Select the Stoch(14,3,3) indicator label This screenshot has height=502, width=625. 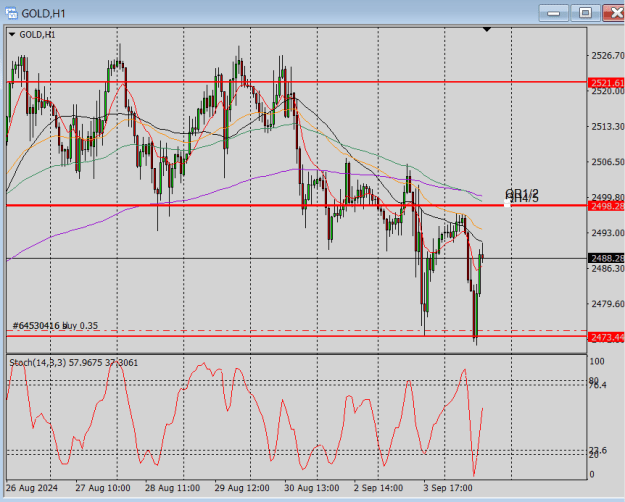pyautogui.click(x=74, y=362)
